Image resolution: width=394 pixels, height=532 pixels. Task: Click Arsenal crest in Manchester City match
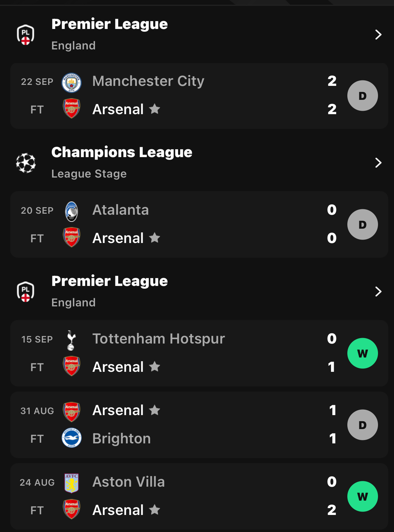click(72, 108)
